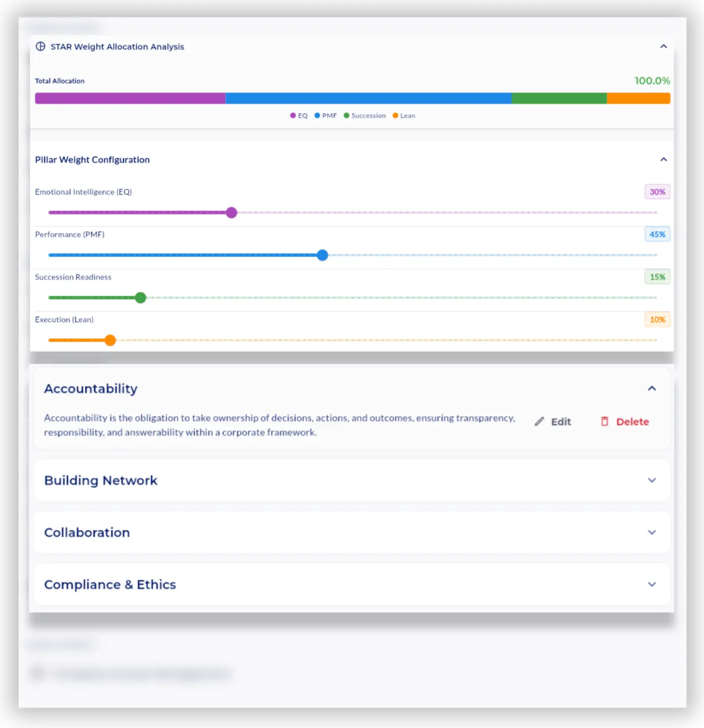This screenshot has width=704, height=728.
Task: Toggle the Lean legend dot
Action: point(395,115)
